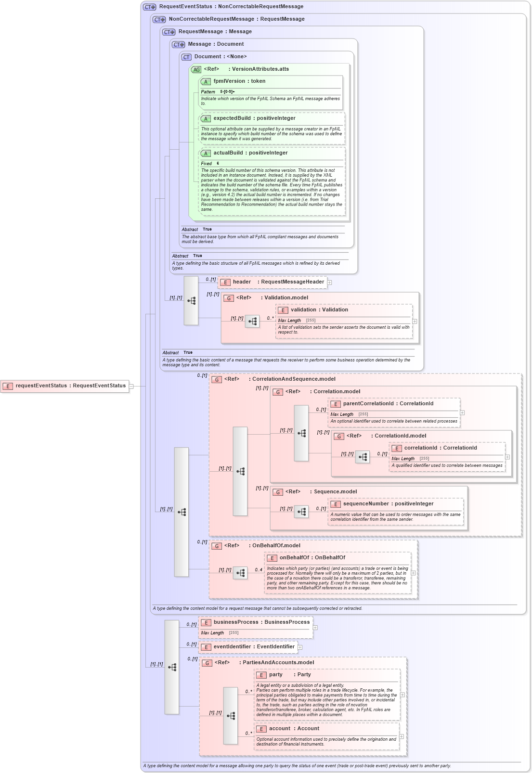Expand the account : Account element

coord(402,736)
